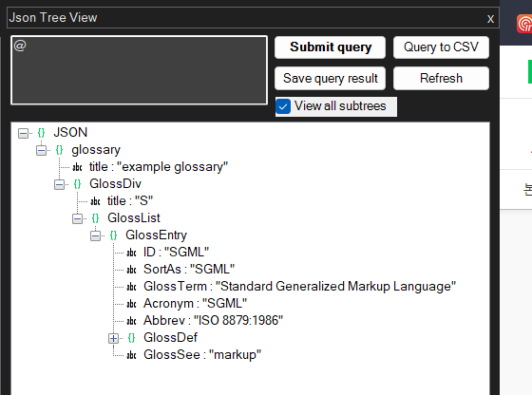Click the string icon beside example glossary title

pyautogui.click(x=77, y=167)
